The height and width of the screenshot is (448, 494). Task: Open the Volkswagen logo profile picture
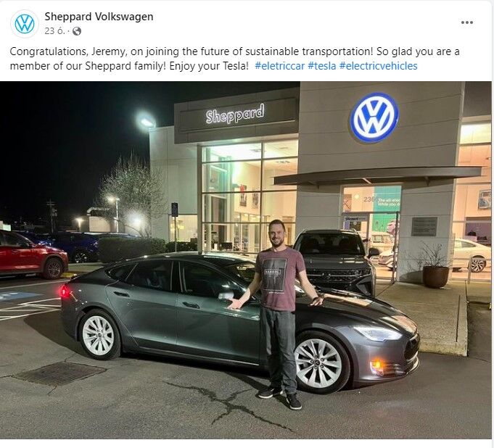[x=25, y=24]
